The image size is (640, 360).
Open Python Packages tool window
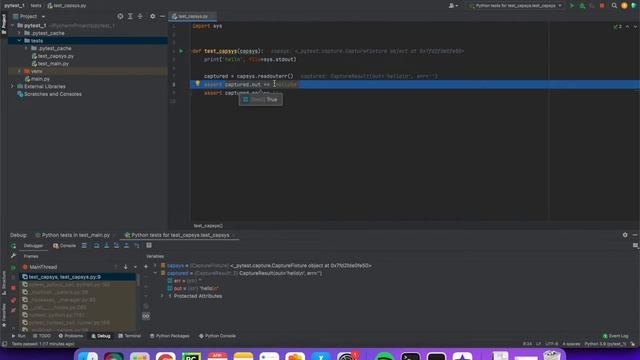[169, 336]
